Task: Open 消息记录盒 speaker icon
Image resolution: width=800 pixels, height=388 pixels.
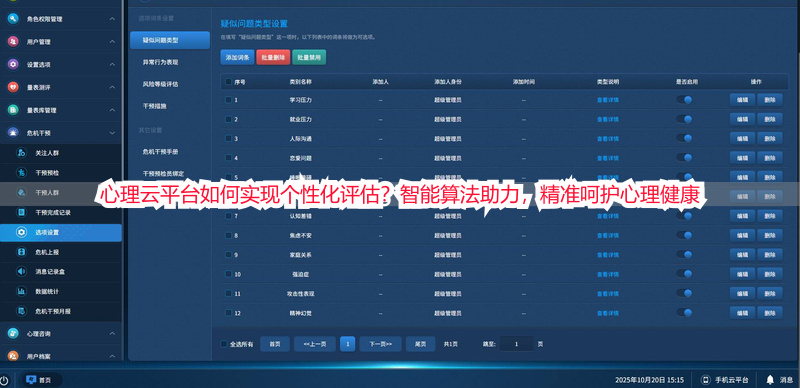Action: [21, 272]
